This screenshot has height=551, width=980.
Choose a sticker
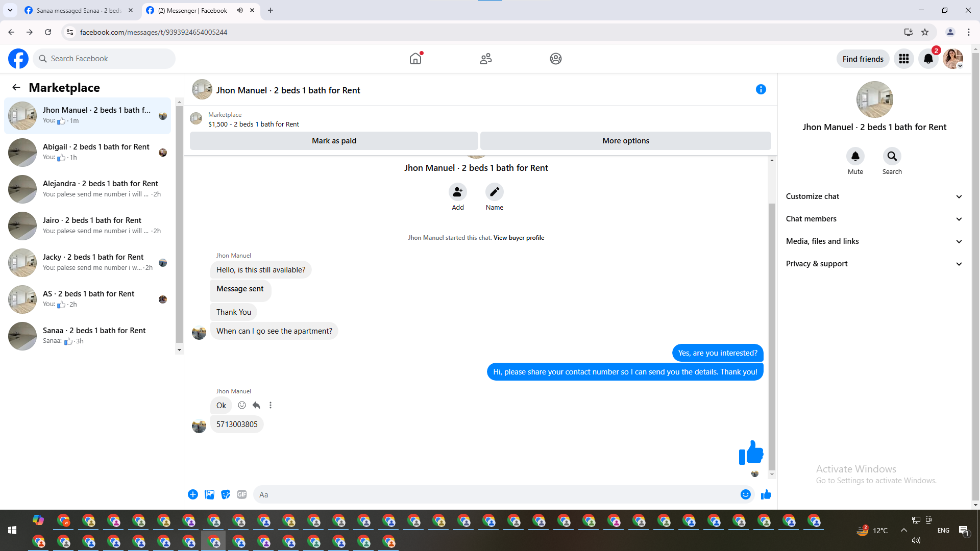click(x=226, y=494)
